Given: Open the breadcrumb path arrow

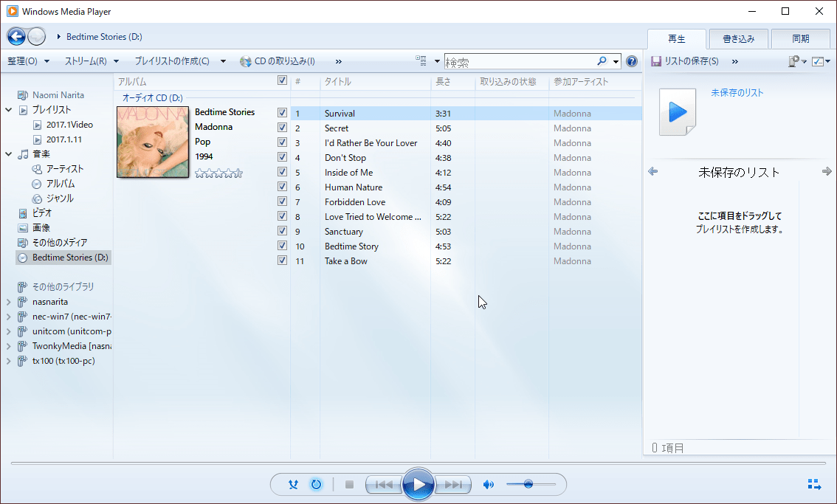Looking at the screenshot, I should (x=59, y=37).
